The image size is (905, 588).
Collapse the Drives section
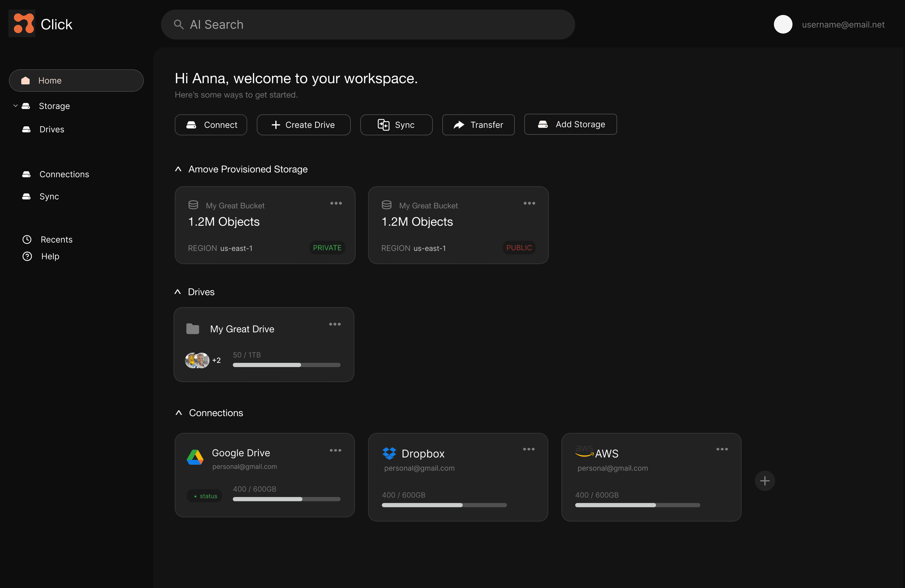tap(177, 292)
